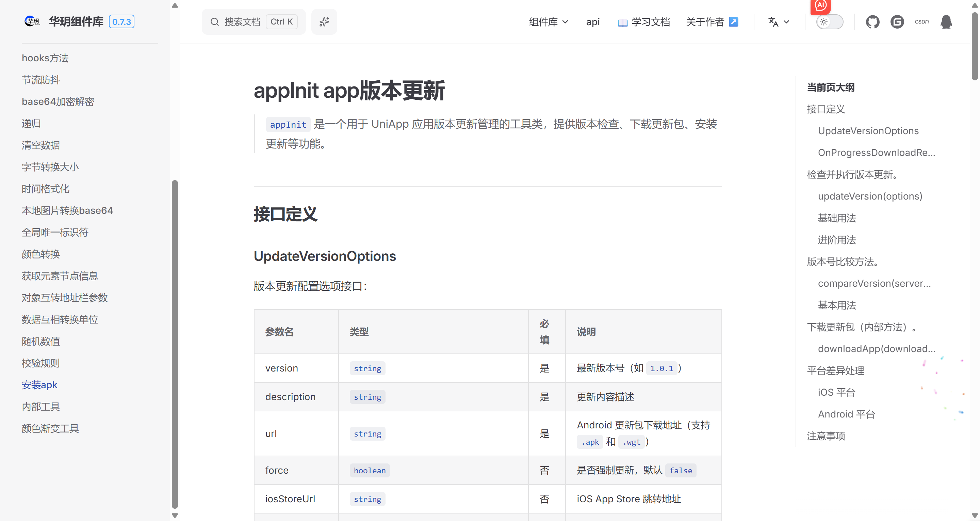Click the external link arrow beside 关于作者
Image resolution: width=980 pixels, height=521 pixels.
tap(733, 22)
